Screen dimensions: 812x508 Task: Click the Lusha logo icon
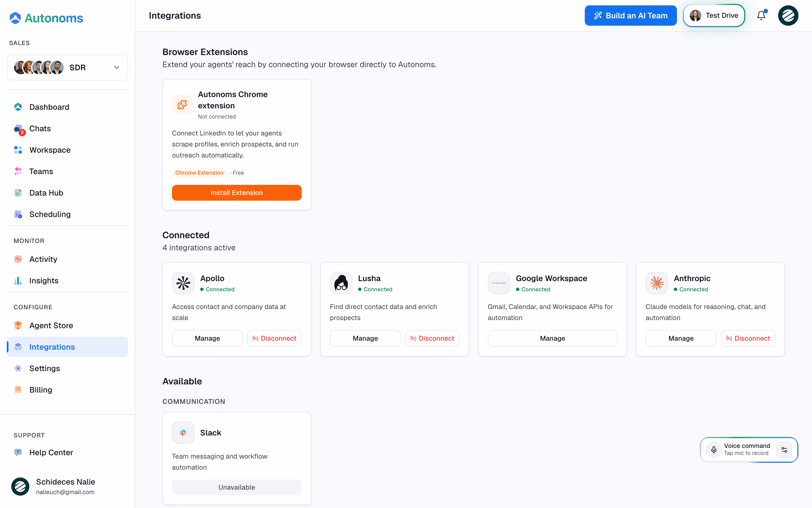pos(341,283)
